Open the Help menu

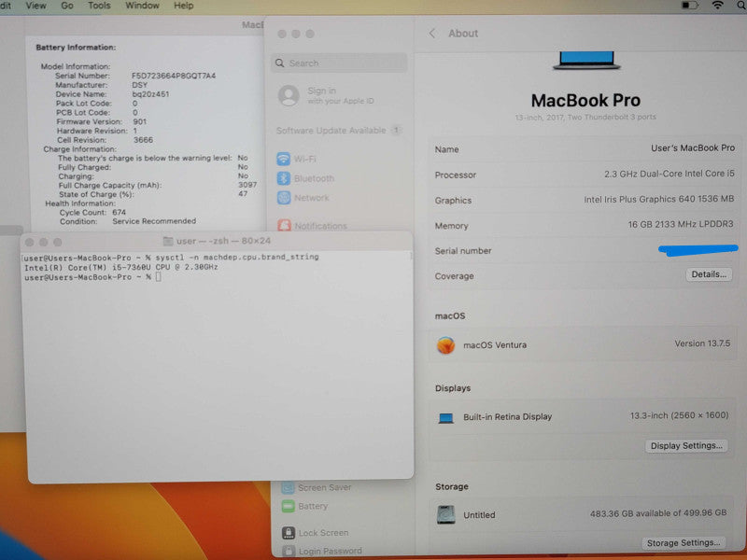183,6
